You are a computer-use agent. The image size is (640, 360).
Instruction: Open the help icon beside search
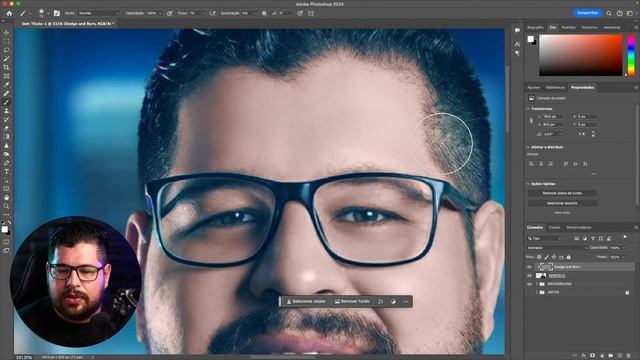(x=619, y=13)
